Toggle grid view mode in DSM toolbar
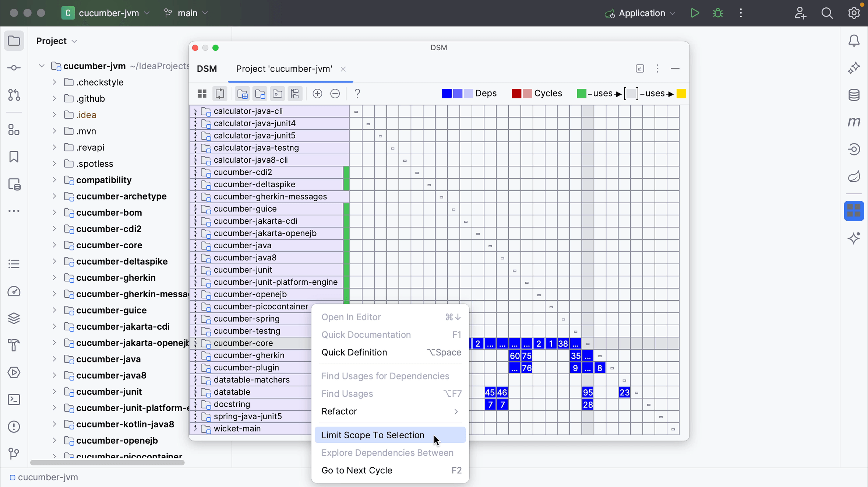868x487 pixels. pyautogui.click(x=202, y=94)
